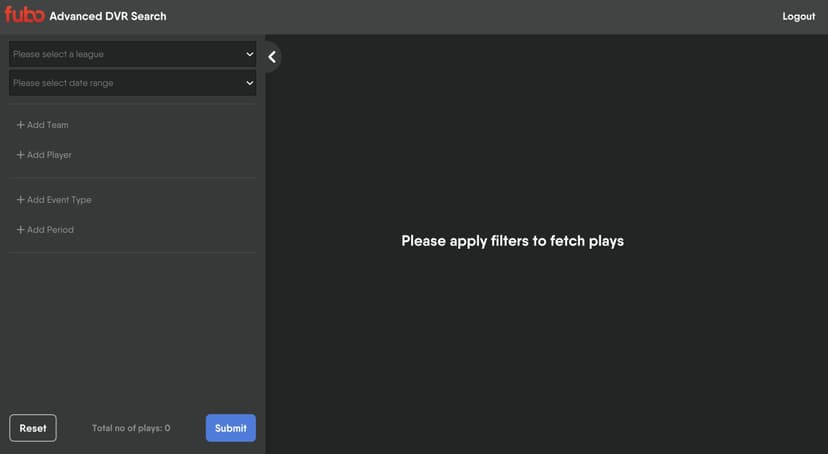Open the 'Please select a league' dropdown
The image size is (828, 454).
[133, 54]
